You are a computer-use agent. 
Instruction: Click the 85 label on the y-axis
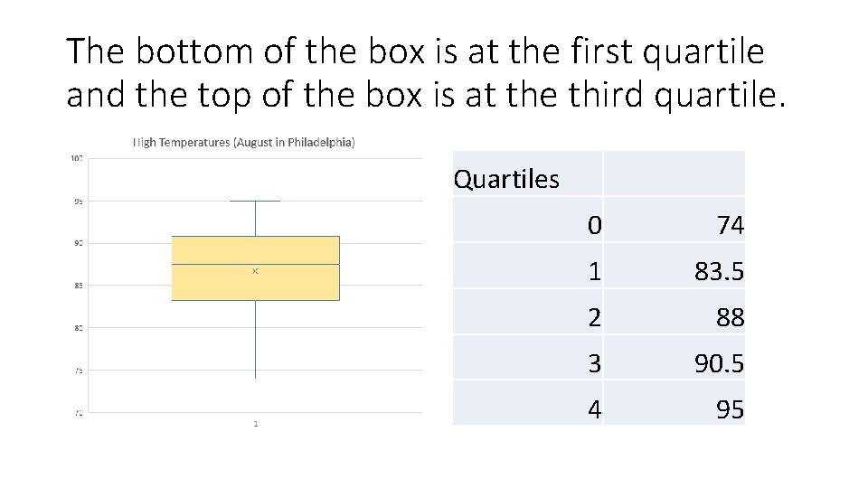tap(79, 286)
